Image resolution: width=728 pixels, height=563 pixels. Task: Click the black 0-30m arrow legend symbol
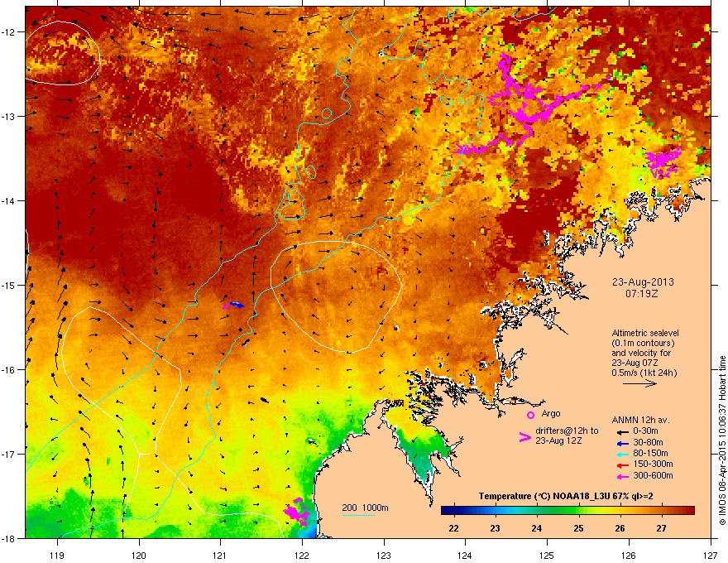[x=622, y=432]
